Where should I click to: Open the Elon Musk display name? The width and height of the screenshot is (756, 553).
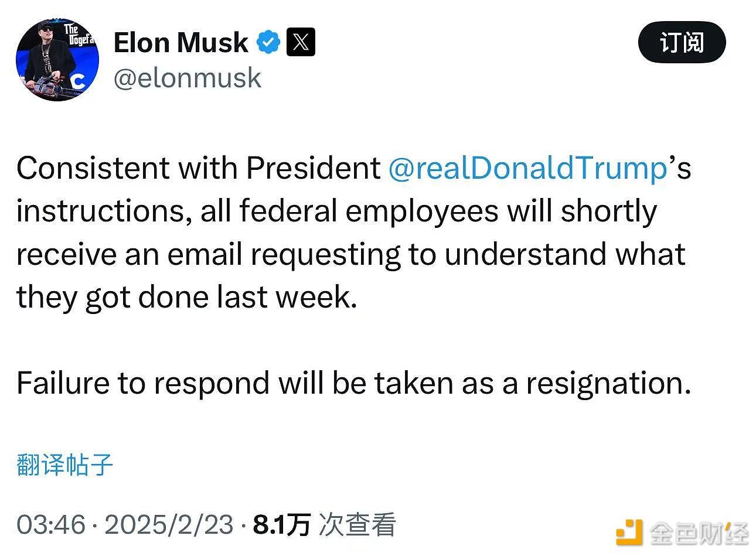(181, 43)
